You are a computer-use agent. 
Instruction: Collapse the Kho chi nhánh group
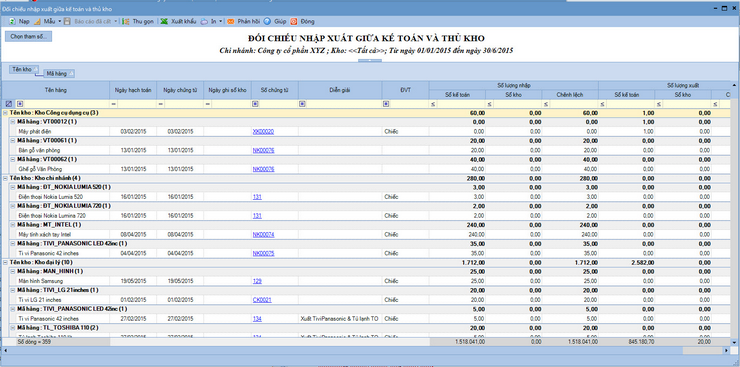click(x=5, y=178)
